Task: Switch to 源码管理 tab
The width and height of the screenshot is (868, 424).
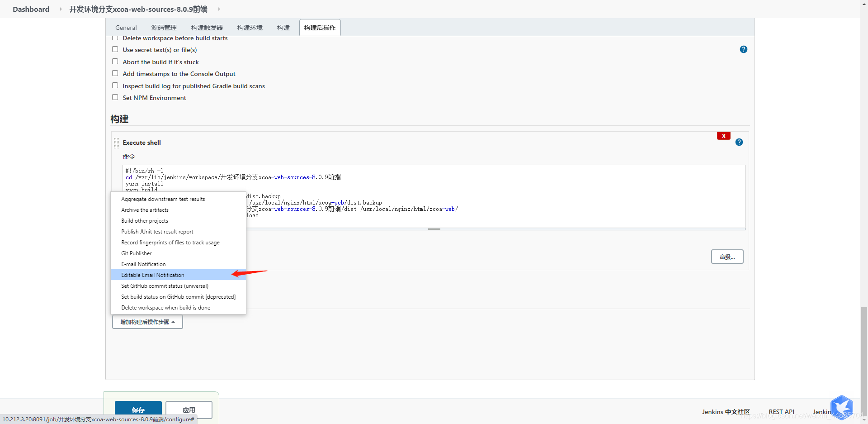Action: pyautogui.click(x=164, y=28)
